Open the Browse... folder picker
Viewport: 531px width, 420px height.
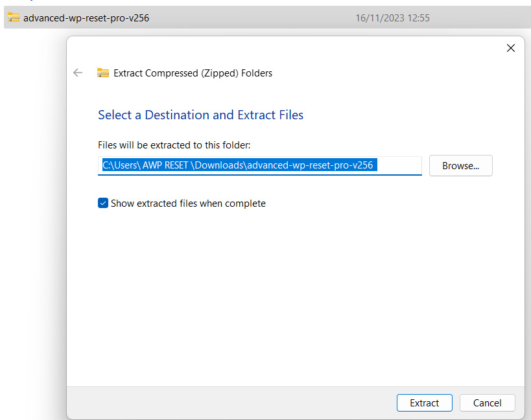[460, 165]
